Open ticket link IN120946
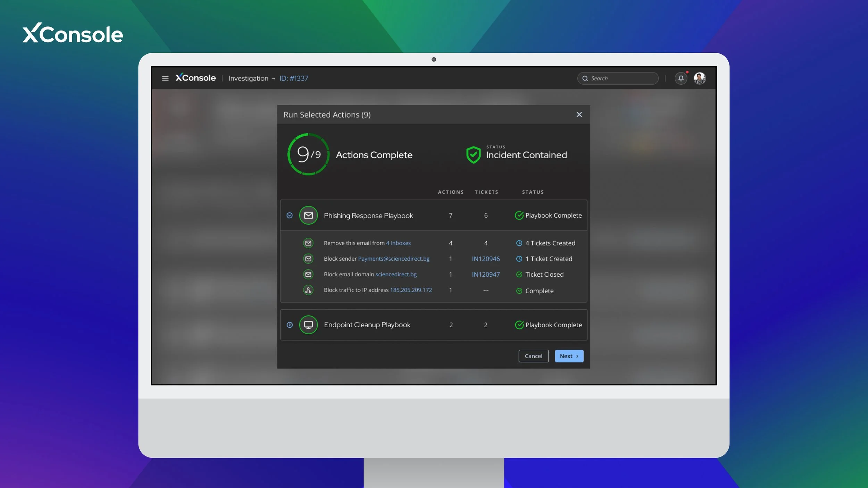The image size is (868, 488). pos(486,259)
